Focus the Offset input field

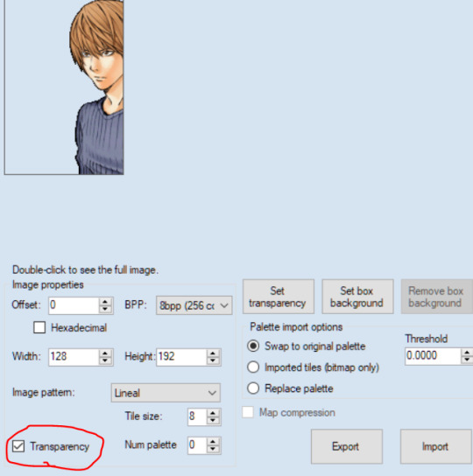click(x=74, y=305)
